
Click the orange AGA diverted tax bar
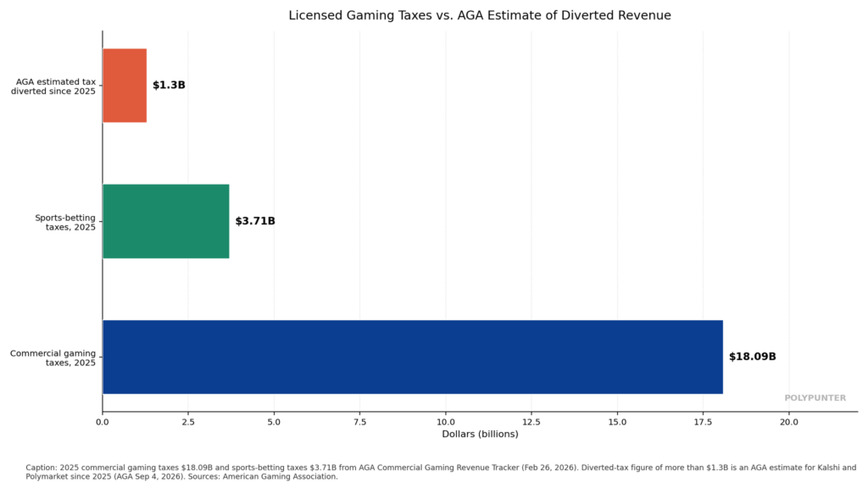(x=125, y=86)
